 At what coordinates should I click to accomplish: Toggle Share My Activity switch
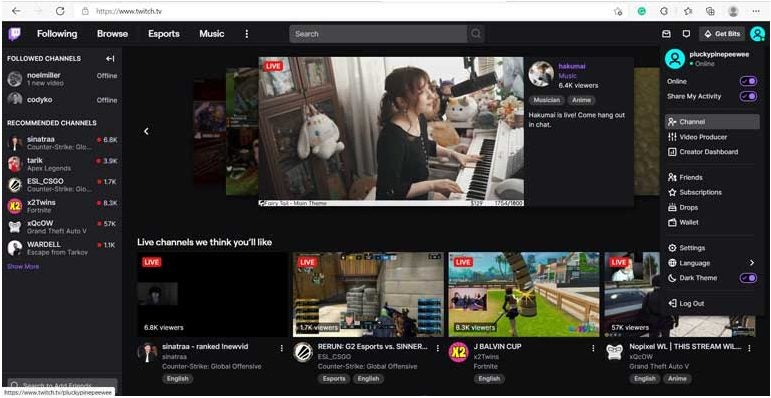pyautogui.click(x=748, y=96)
